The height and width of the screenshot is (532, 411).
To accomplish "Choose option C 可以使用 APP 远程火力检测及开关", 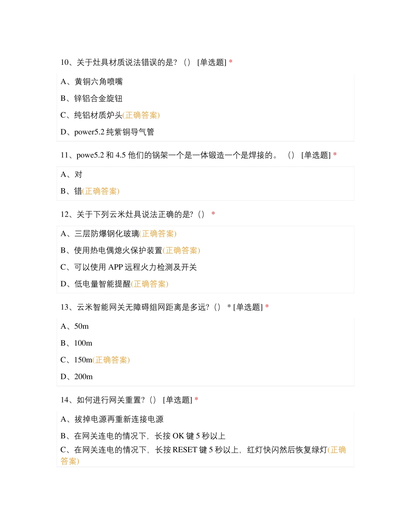I will click(128, 267).
